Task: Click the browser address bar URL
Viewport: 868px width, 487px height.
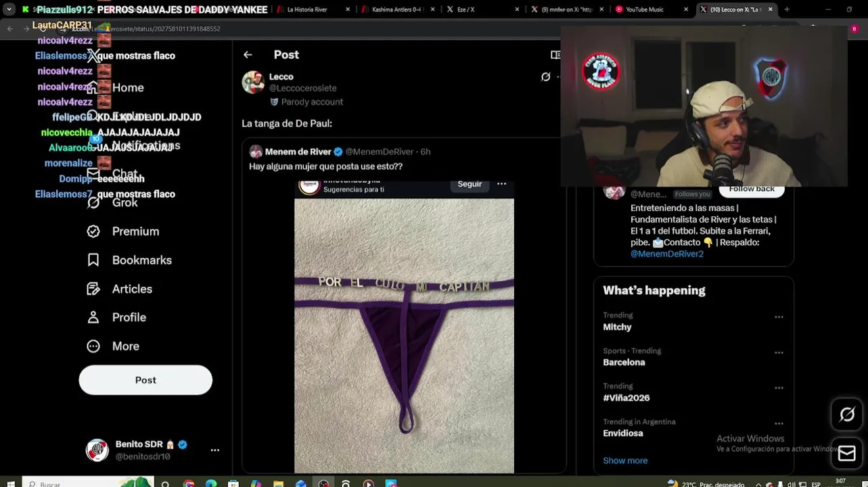Action: pos(145,28)
